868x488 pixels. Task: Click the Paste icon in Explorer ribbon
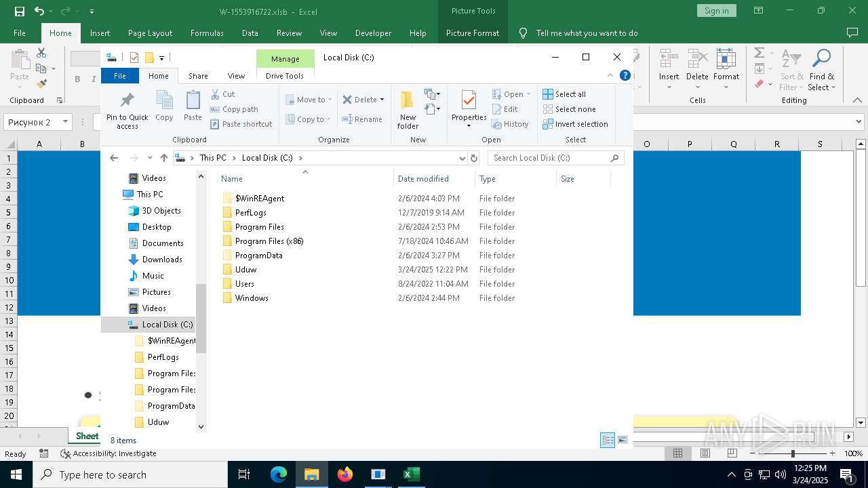click(x=193, y=100)
